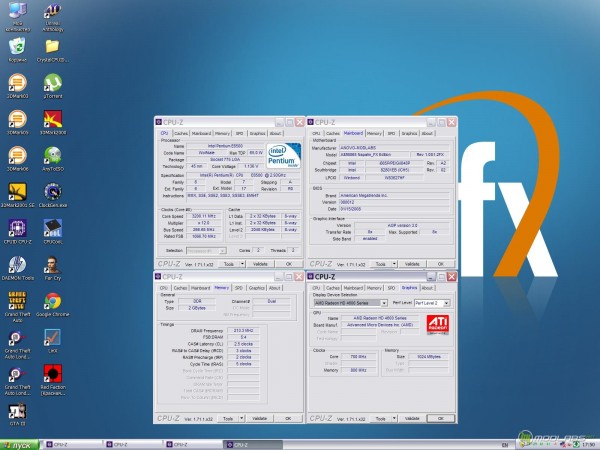Switch to Mainboard tab in Graphics window

click(353, 288)
